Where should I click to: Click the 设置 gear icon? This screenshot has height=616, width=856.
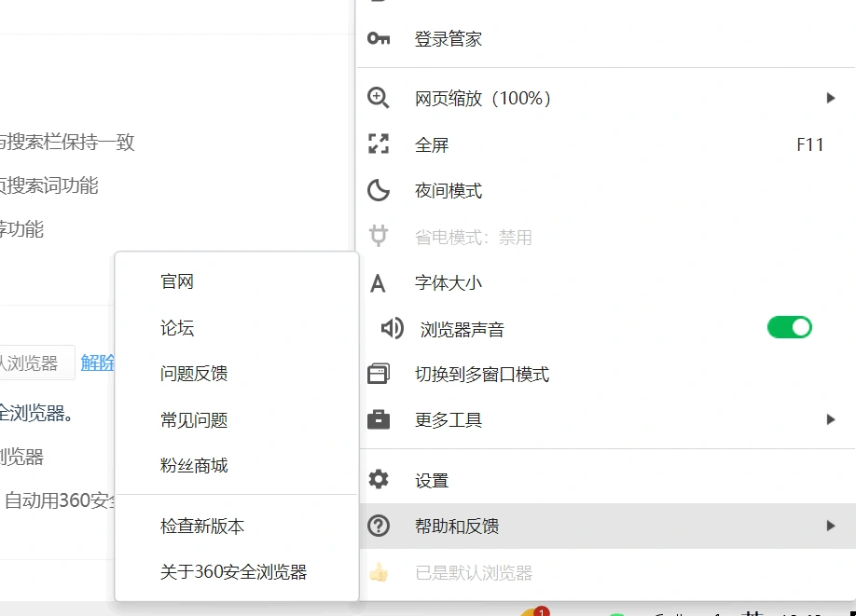click(379, 480)
